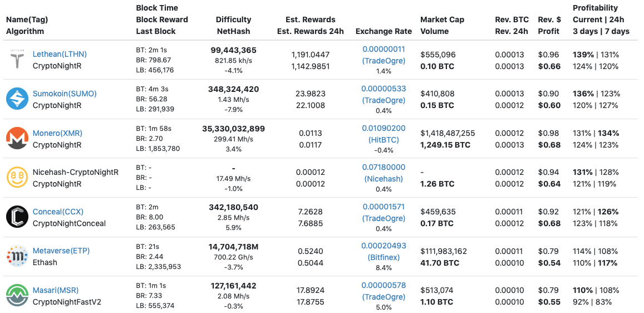Click the Lethean coin logo icon

(17, 60)
